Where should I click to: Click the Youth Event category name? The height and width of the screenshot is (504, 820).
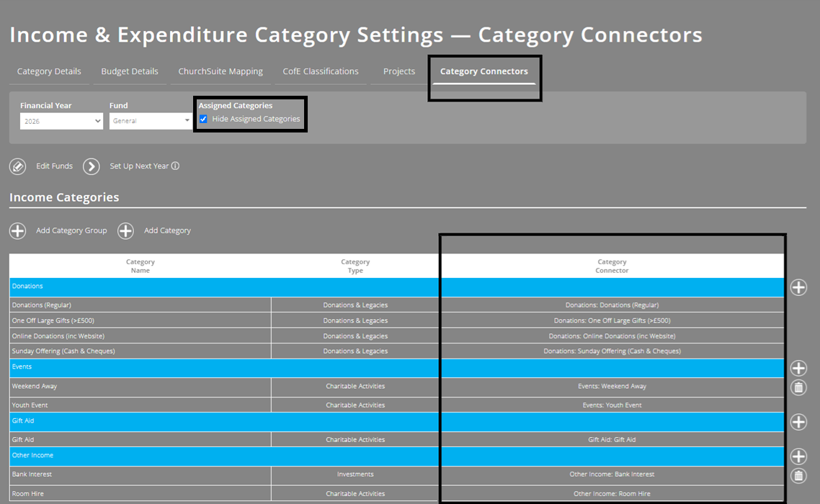(x=30, y=405)
